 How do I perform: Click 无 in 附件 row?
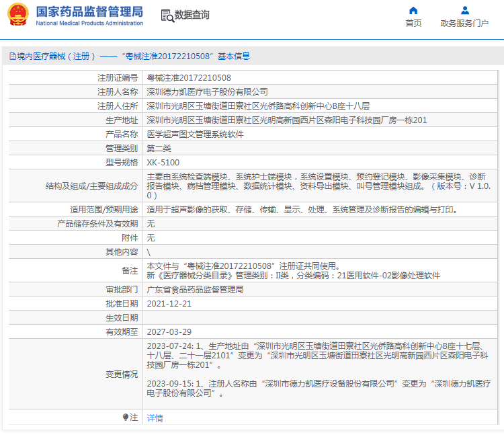[151, 238]
